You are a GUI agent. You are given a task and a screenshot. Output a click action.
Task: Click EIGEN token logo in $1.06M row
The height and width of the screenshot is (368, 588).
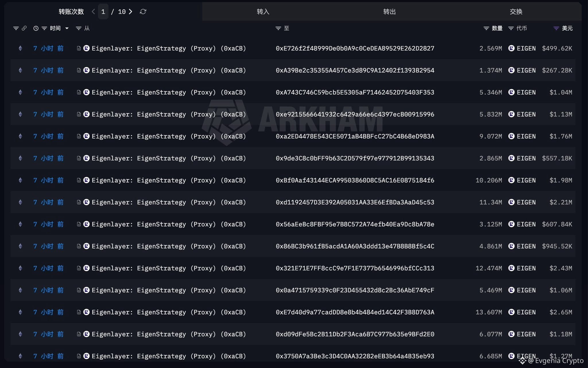pyautogui.click(x=511, y=290)
